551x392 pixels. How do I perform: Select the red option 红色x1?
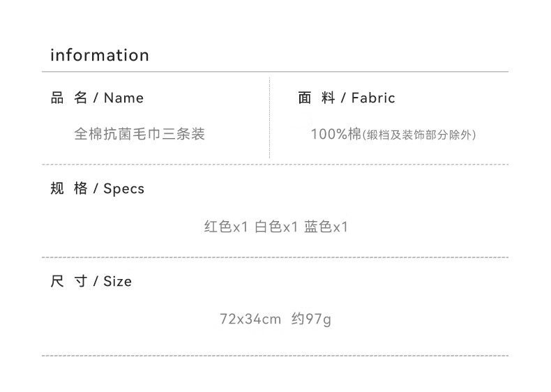point(226,227)
